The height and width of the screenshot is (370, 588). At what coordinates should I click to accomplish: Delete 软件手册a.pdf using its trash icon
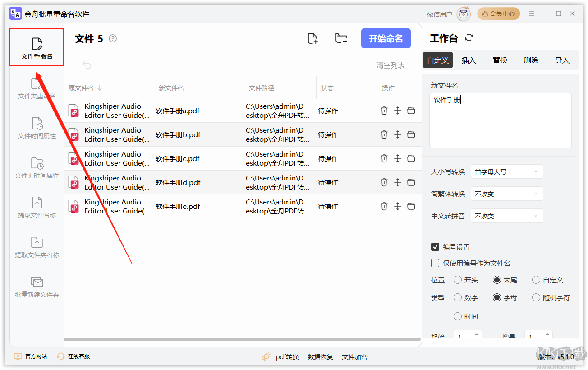(x=384, y=110)
